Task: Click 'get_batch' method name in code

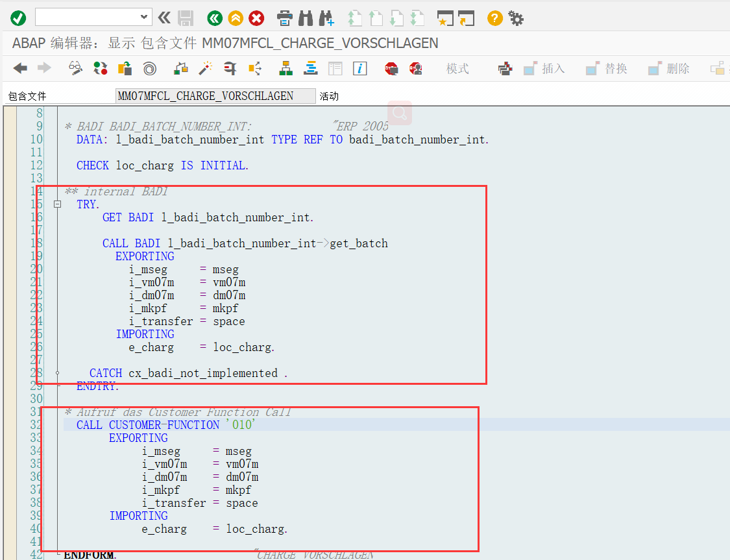Action: [x=359, y=243]
